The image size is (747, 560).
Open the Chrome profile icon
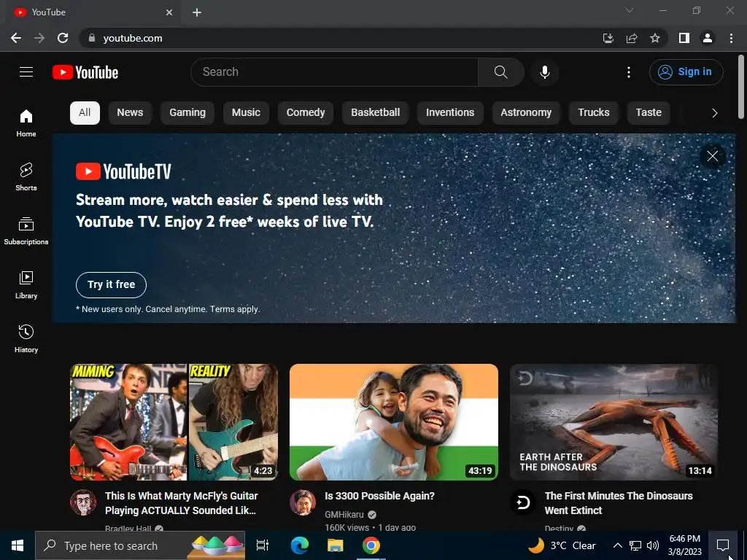pyautogui.click(x=708, y=38)
